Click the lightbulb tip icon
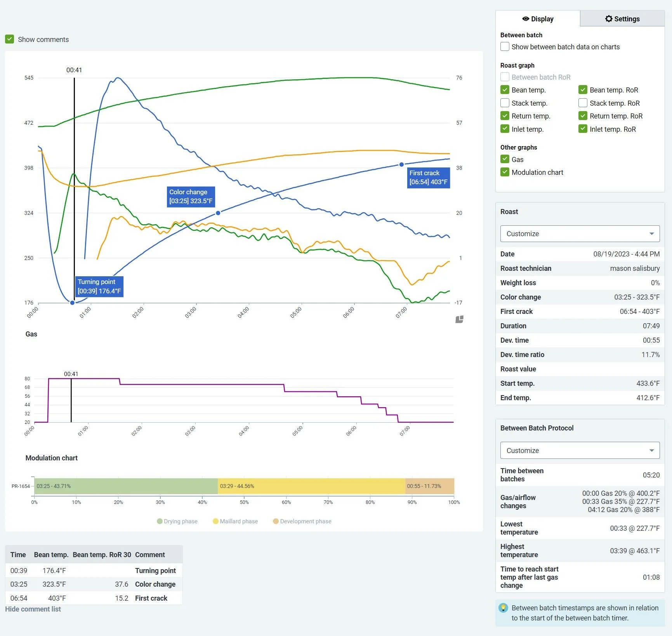The width and height of the screenshot is (672, 636). coord(503,608)
